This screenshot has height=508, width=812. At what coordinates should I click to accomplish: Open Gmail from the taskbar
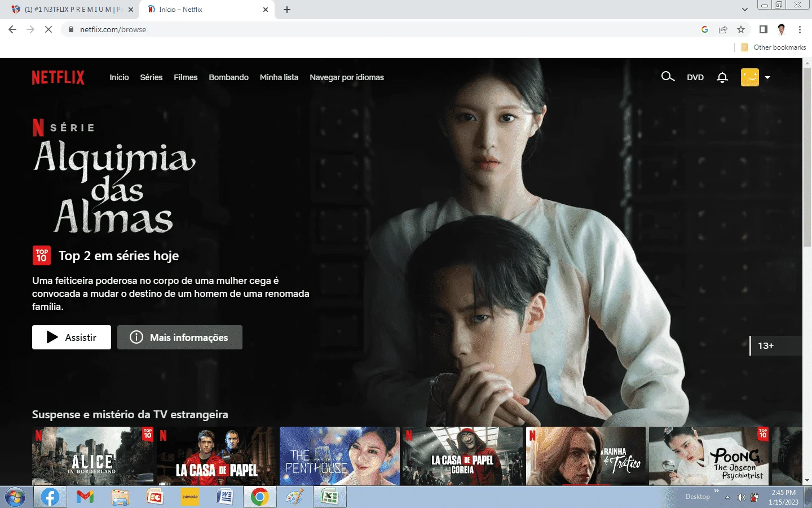point(85,497)
